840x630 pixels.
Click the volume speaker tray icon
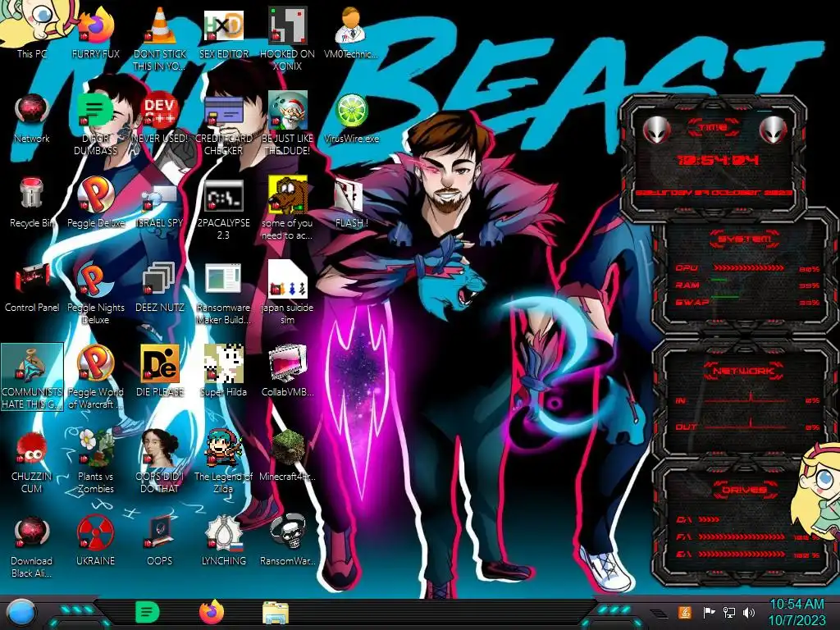(749, 612)
